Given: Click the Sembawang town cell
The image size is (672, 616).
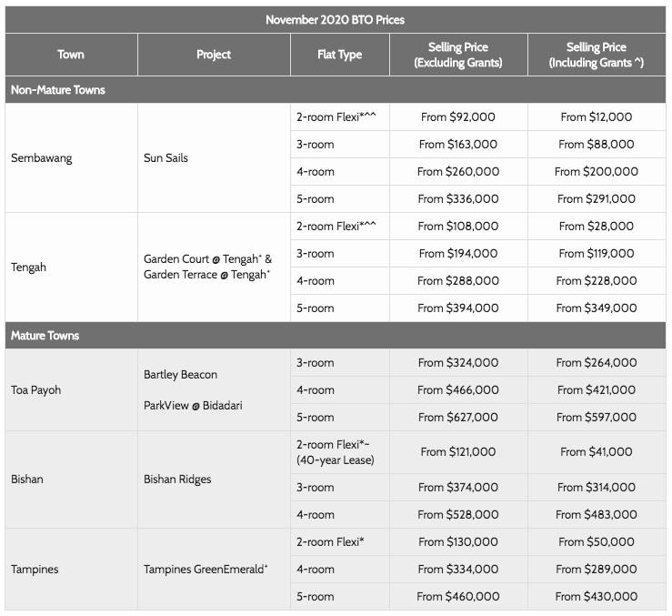Looking at the screenshot, I should [41, 158].
